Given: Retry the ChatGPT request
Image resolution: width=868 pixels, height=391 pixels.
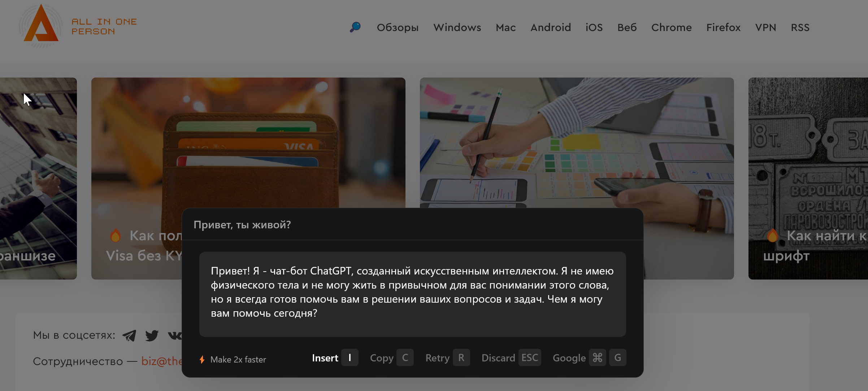Looking at the screenshot, I should point(447,357).
